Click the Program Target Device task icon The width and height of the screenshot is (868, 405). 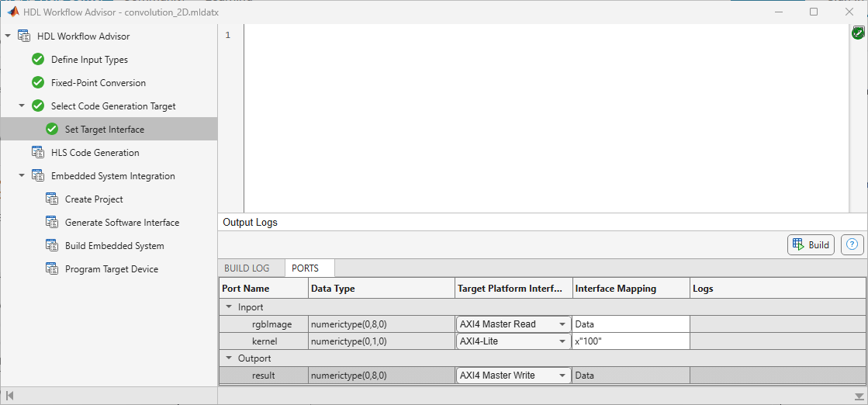pos(51,268)
